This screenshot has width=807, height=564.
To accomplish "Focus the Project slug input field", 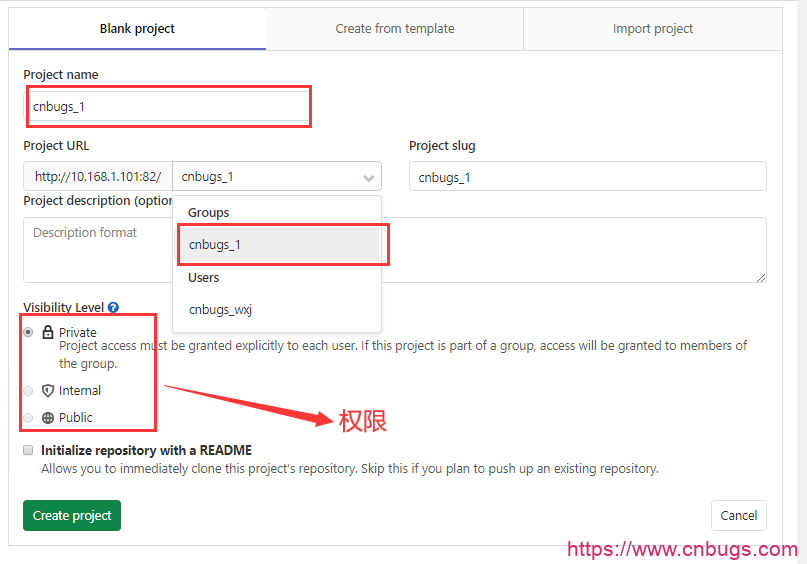I will pyautogui.click(x=587, y=177).
